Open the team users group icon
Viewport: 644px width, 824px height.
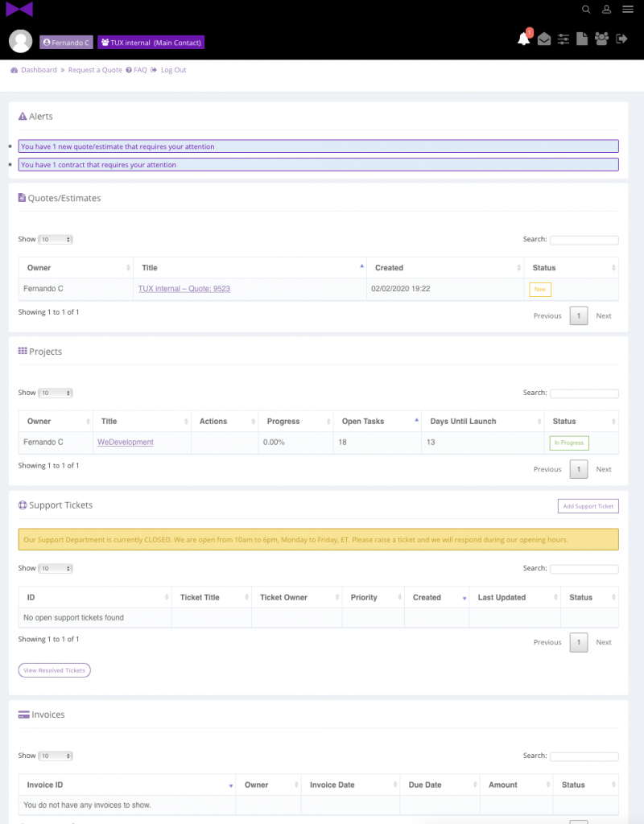(x=601, y=39)
